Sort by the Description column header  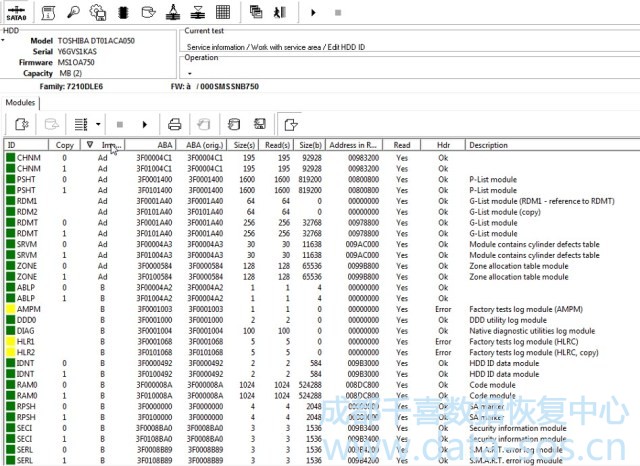pos(487,145)
